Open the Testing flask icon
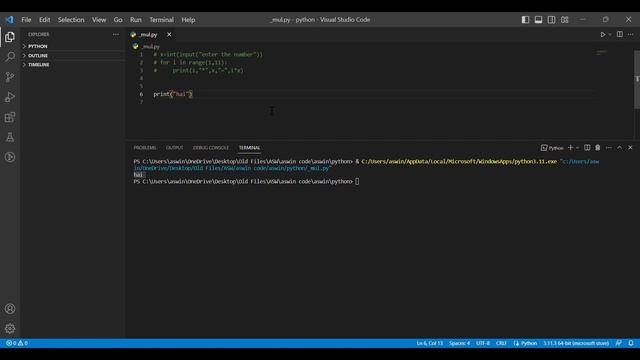 pos(10,137)
